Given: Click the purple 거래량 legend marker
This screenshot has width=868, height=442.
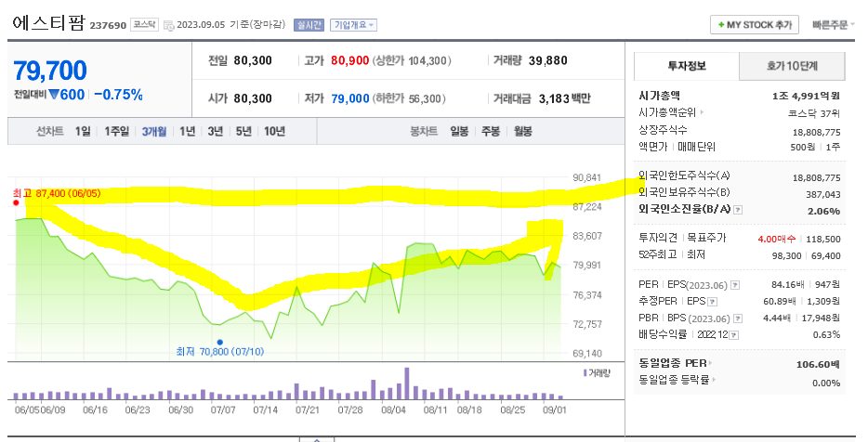Looking at the screenshot, I should pos(585,373).
